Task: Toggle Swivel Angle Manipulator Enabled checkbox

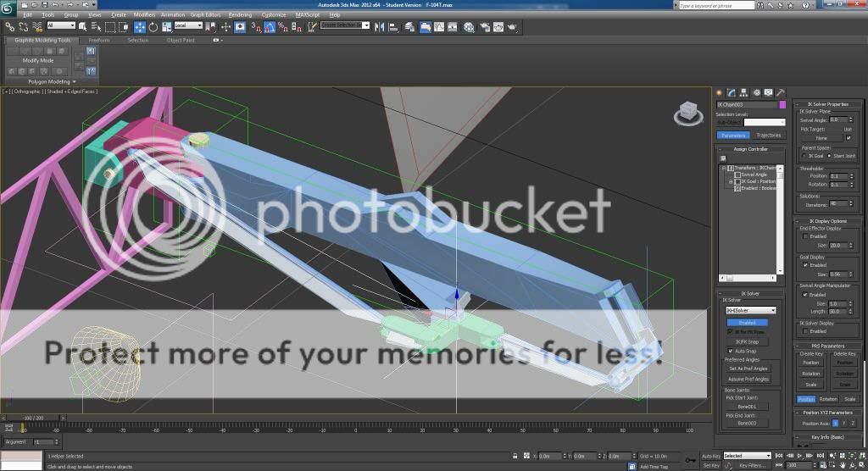Action: click(805, 295)
